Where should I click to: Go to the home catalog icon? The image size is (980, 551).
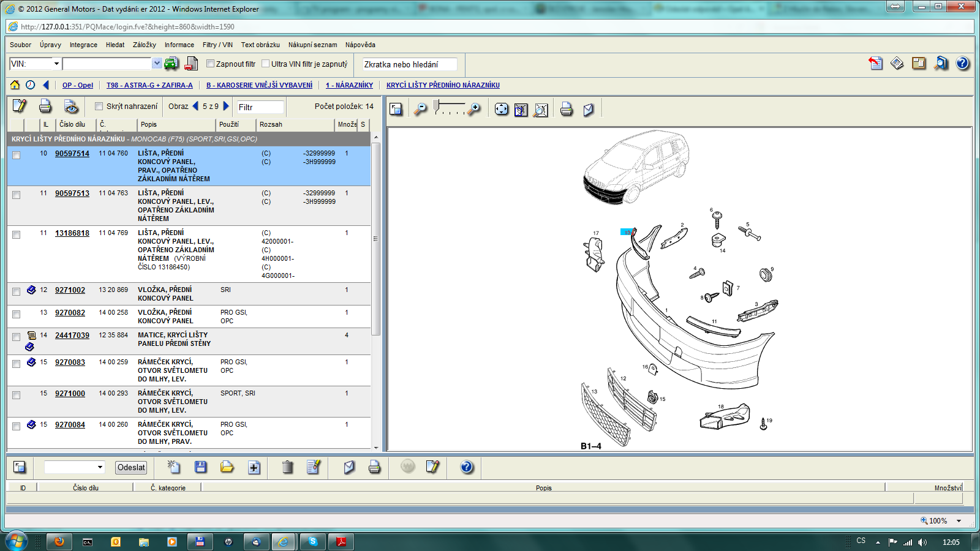15,85
